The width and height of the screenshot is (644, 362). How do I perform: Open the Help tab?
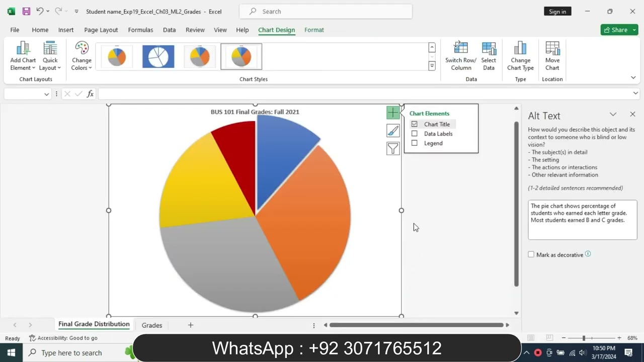click(x=243, y=30)
